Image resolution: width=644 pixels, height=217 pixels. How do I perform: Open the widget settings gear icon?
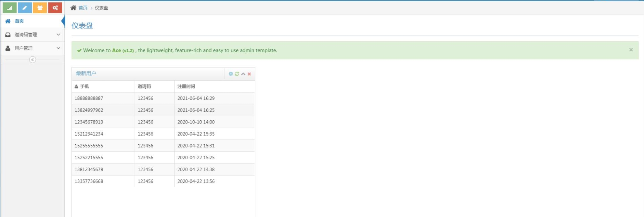pyautogui.click(x=231, y=74)
